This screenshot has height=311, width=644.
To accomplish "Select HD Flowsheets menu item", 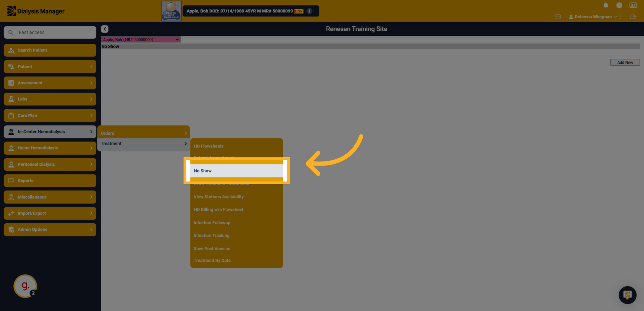I will tap(236, 146).
